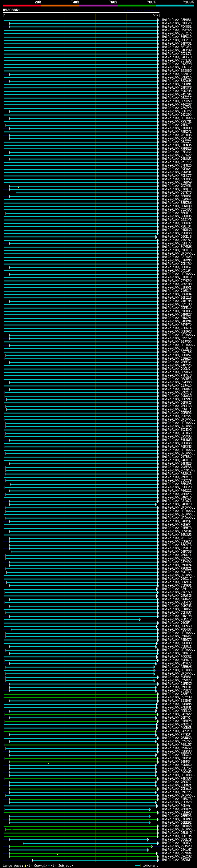The height and width of the screenshot is (868, 197).
Task: Click the UniRef100_Q4X290 hit label
Action: [x=177, y=115]
